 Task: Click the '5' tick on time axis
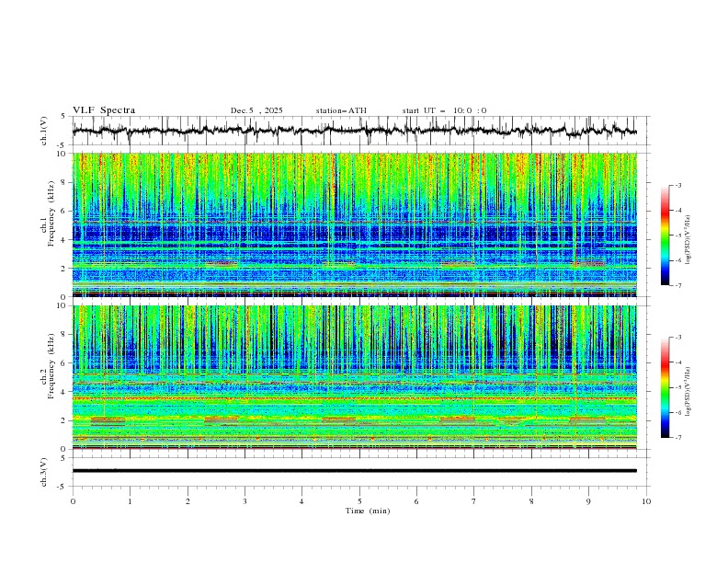(x=359, y=501)
